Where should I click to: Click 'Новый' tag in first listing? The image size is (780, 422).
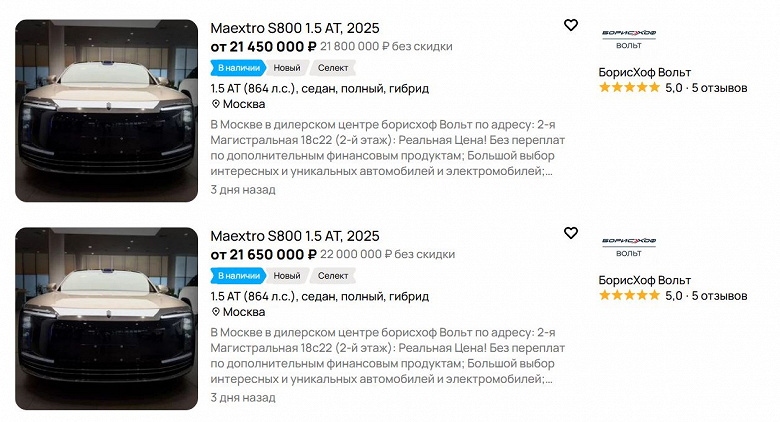(x=287, y=68)
